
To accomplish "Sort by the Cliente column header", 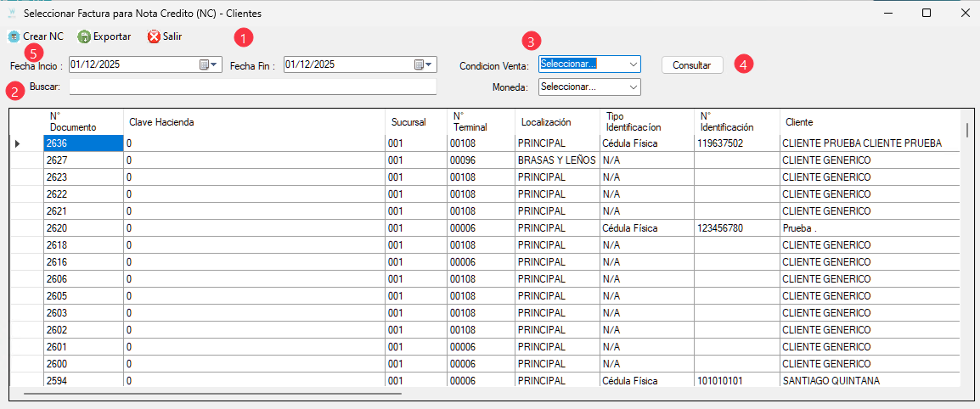I will click(870, 122).
